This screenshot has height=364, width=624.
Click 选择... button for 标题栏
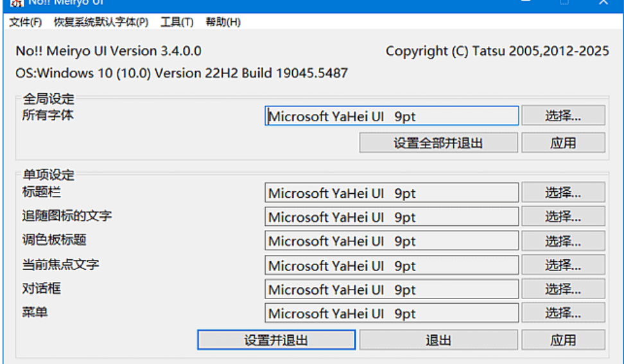[x=563, y=193]
